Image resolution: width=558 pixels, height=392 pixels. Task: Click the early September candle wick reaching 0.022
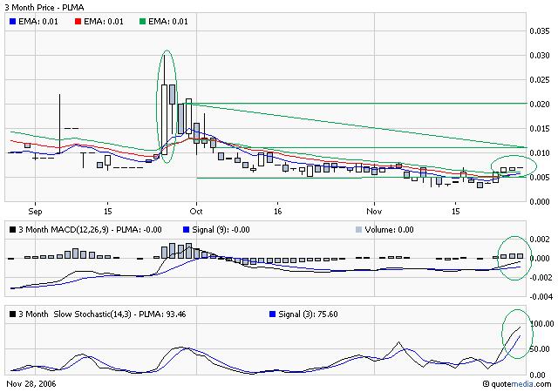[x=60, y=124]
